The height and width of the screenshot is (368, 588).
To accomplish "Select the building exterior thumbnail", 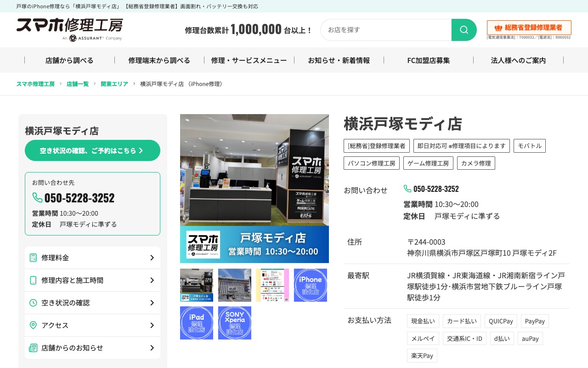I will pyautogui.click(x=235, y=285).
